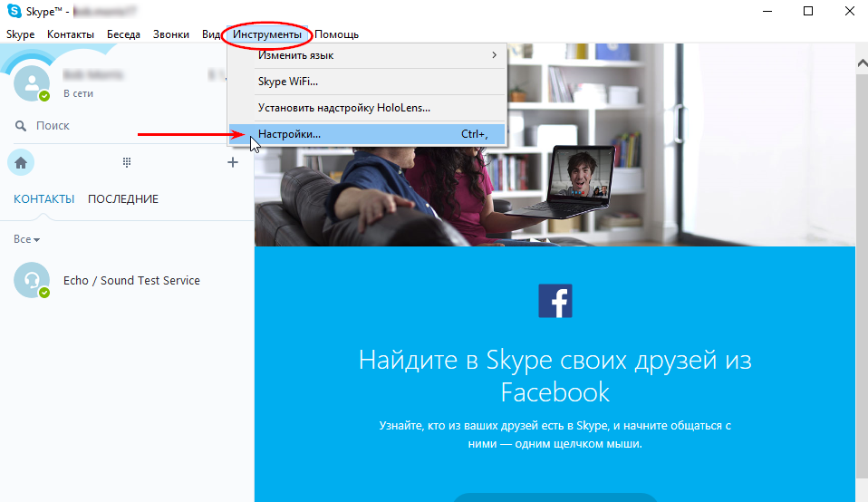Click the В сети status text
This screenshot has height=502, width=868.
pos(78,93)
